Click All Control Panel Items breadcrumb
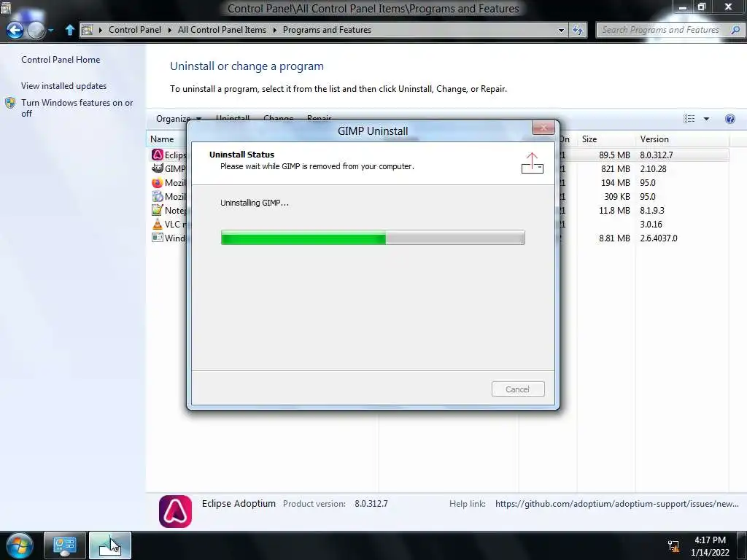This screenshot has height=560, width=747. (x=222, y=29)
